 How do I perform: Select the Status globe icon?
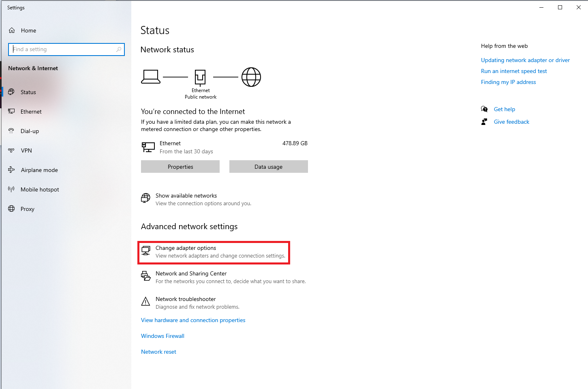coord(11,92)
